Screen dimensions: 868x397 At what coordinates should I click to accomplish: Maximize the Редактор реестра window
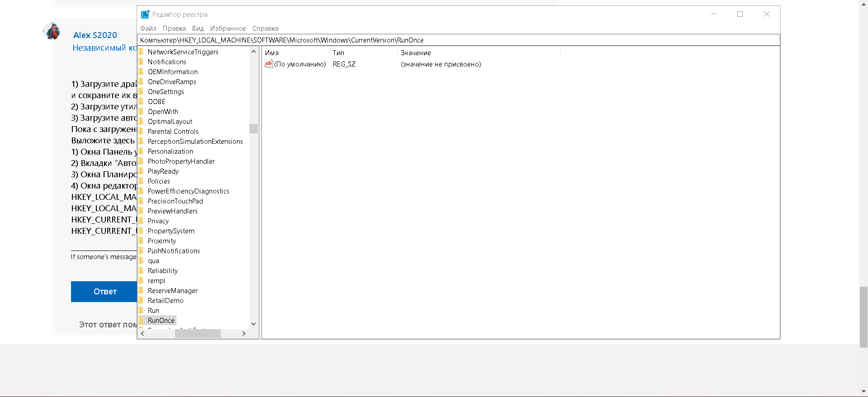[x=740, y=14]
